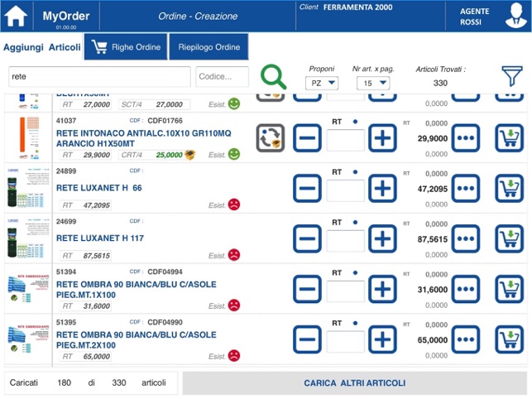Image resolution: width=532 pixels, height=399 pixels.
Task: Open RETE INTONACO ANTIALC.10X10 article name
Action: pos(143,138)
